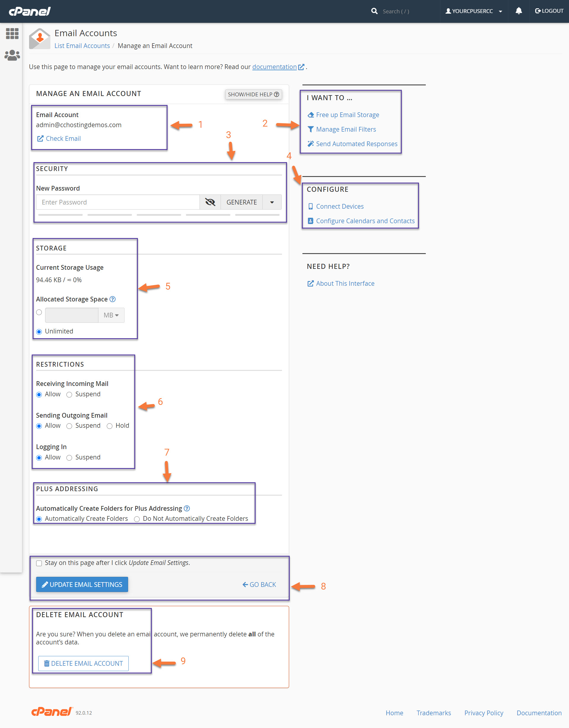This screenshot has width=569, height=728.
Task: Click the Send Automated Responses wand icon
Action: [310, 144]
